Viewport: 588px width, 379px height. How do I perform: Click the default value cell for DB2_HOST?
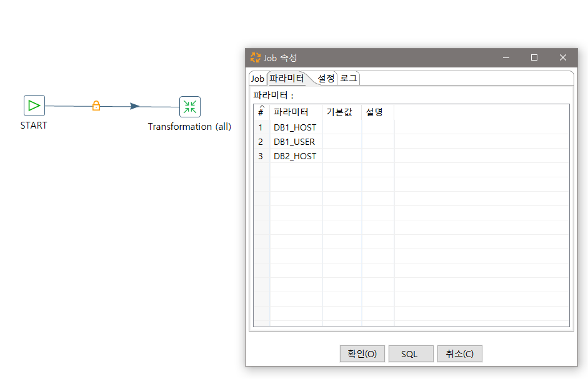tap(342, 156)
